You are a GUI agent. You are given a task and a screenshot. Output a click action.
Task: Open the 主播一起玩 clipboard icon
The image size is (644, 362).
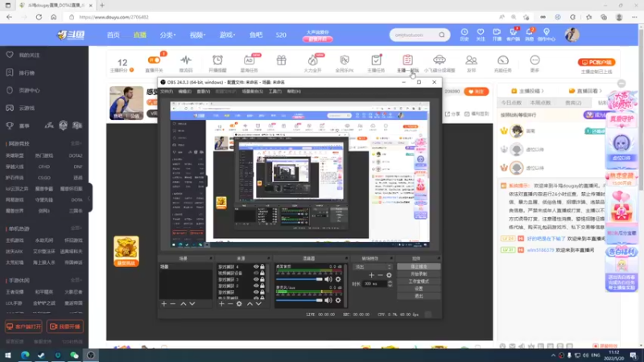[x=407, y=60]
